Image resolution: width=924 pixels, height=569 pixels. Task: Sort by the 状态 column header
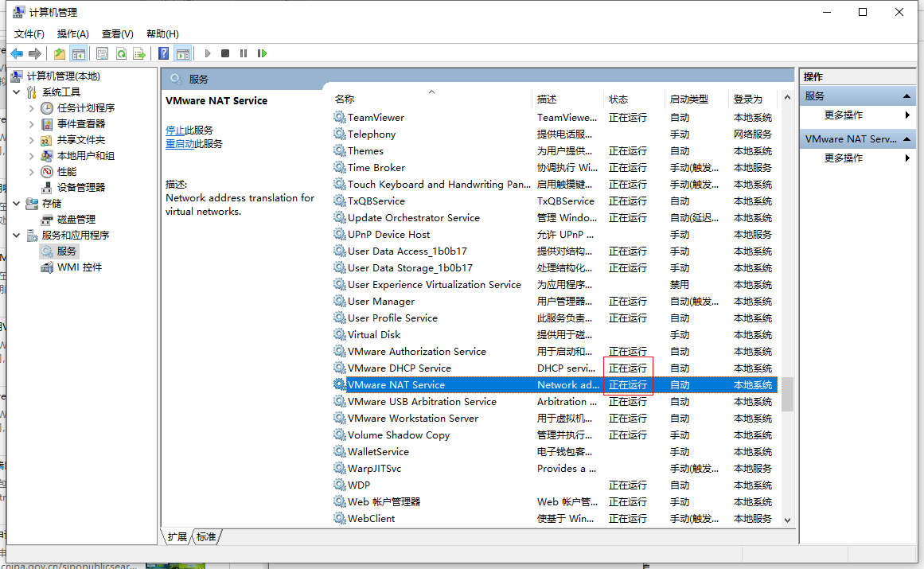[634, 99]
